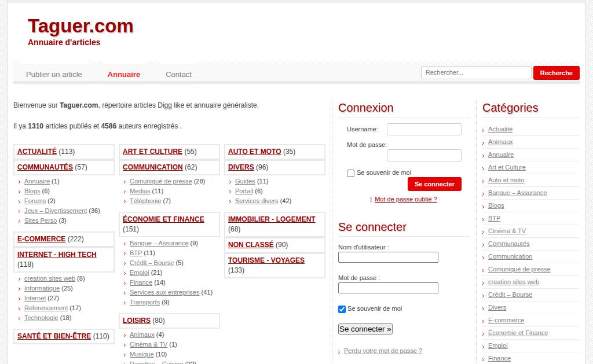Open the 'Comuniqué de presse' subcategory link

[161, 182]
